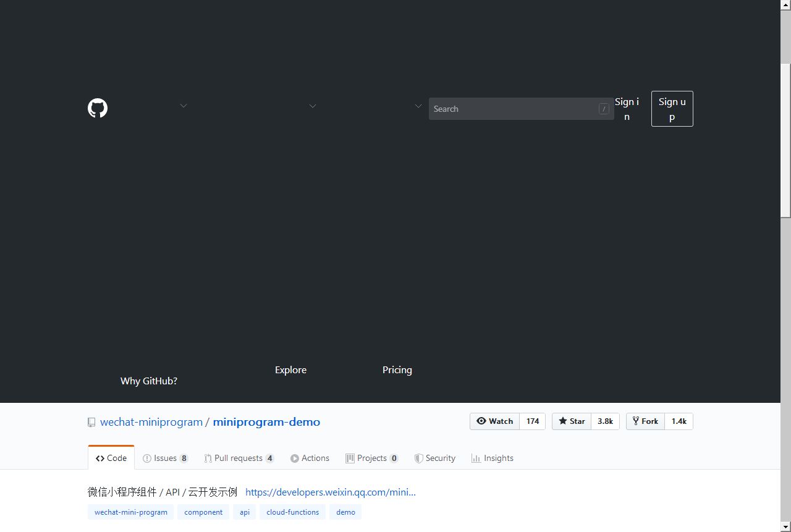
Task: Click the code brackets icon in the Code tab
Action: (x=100, y=458)
